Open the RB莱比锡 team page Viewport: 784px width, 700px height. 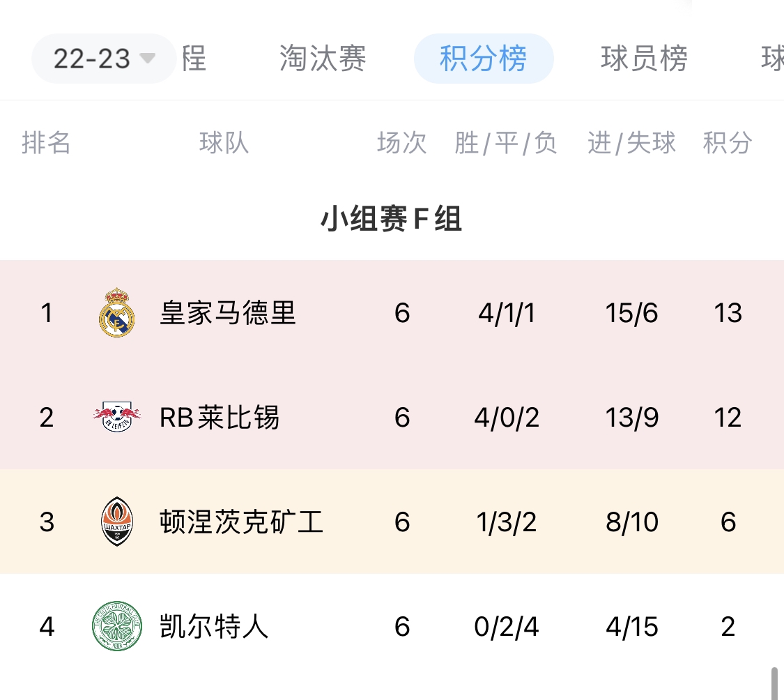pyautogui.click(x=220, y=418)
